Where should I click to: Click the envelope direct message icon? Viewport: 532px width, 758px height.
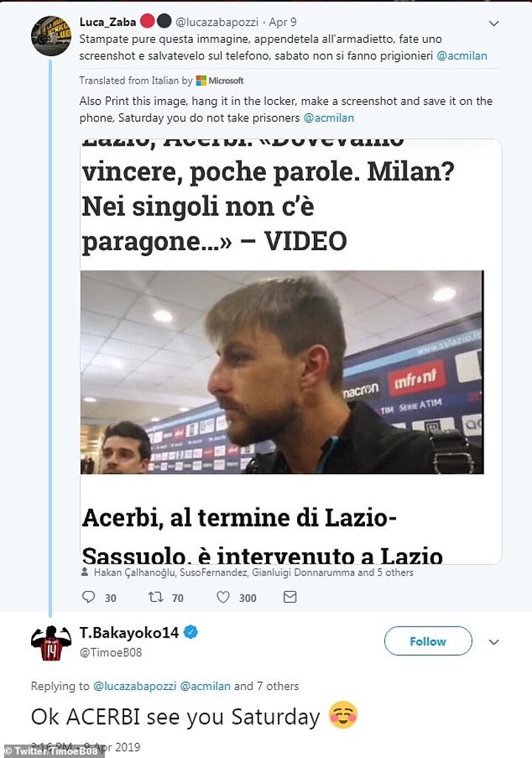(x=290, y=597)
